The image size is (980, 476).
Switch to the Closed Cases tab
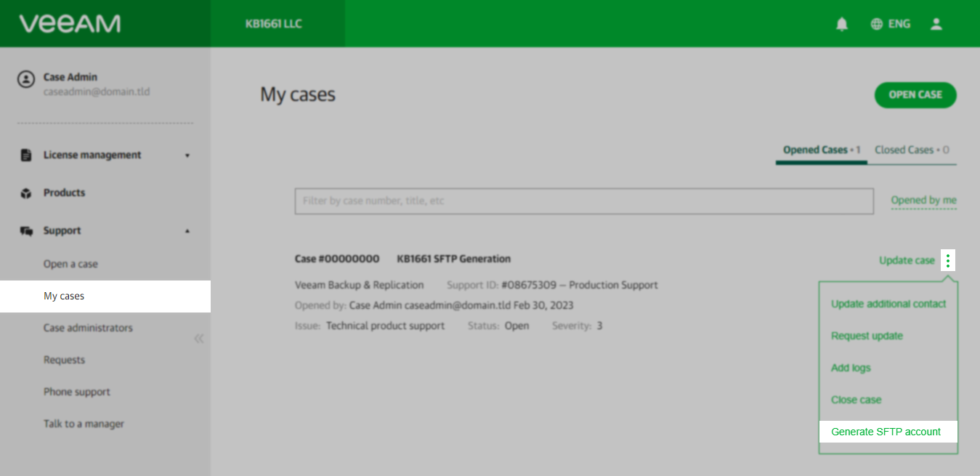tap(912, 150)
